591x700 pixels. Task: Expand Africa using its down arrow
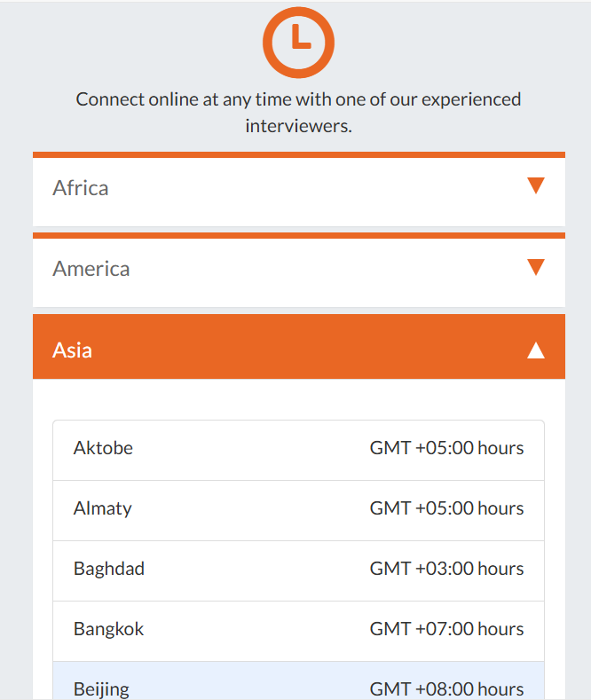[535, 186]
